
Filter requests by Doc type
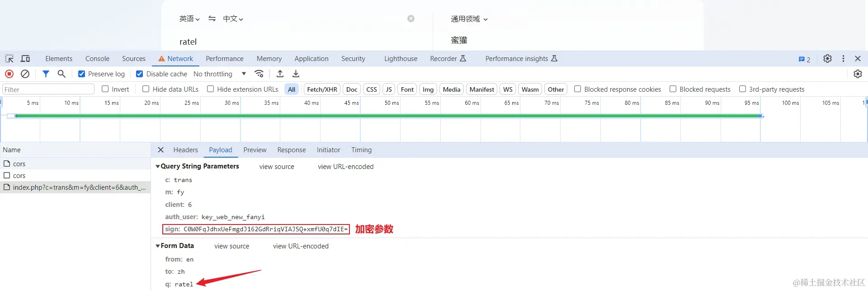point(352,89)
